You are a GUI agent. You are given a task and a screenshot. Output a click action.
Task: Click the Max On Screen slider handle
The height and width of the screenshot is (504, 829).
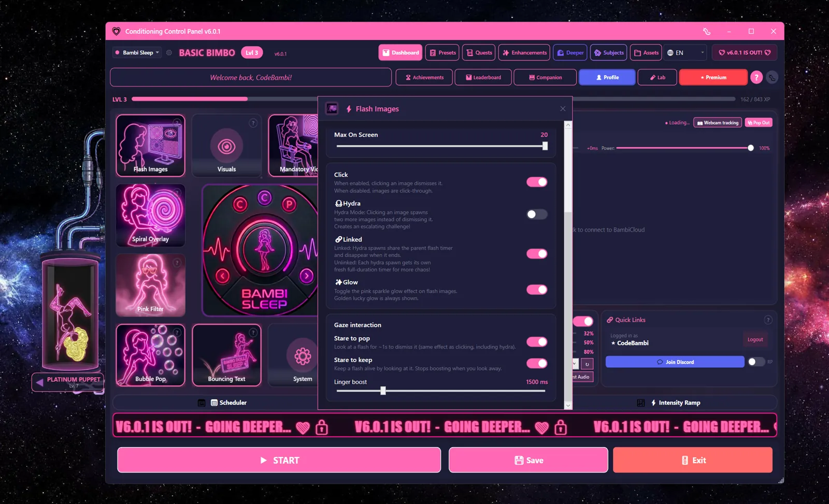(x=545, y=146)
